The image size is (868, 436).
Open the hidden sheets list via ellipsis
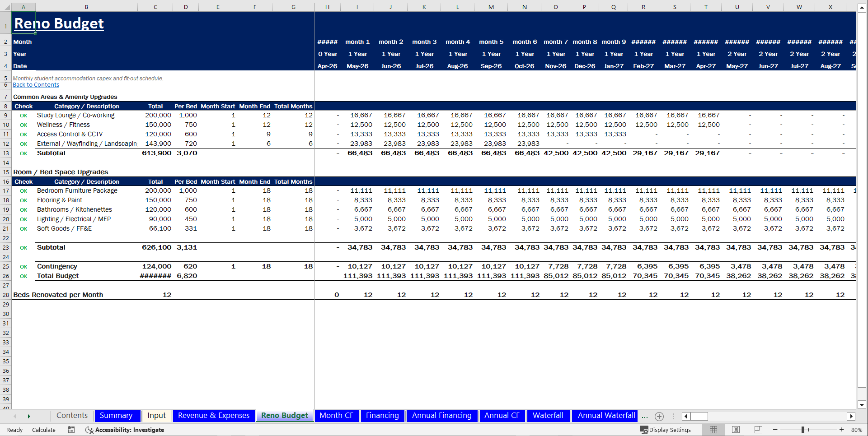coord(645,416)
